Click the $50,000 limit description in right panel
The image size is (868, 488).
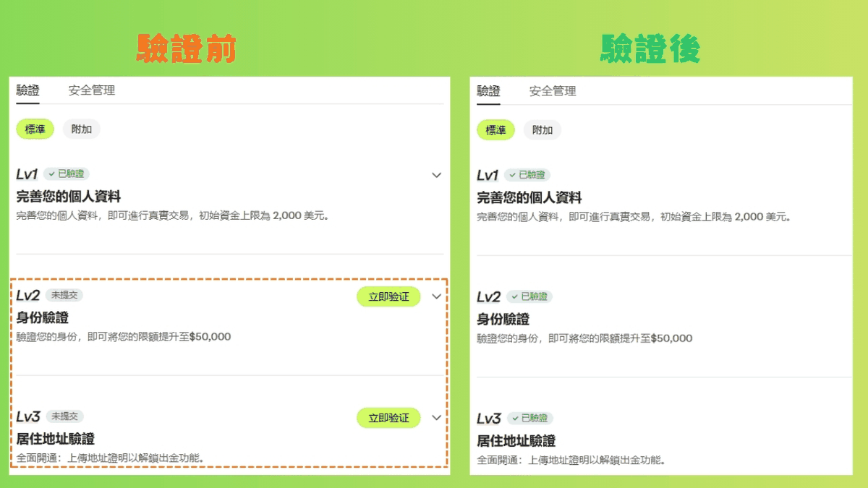pos(584,338)
